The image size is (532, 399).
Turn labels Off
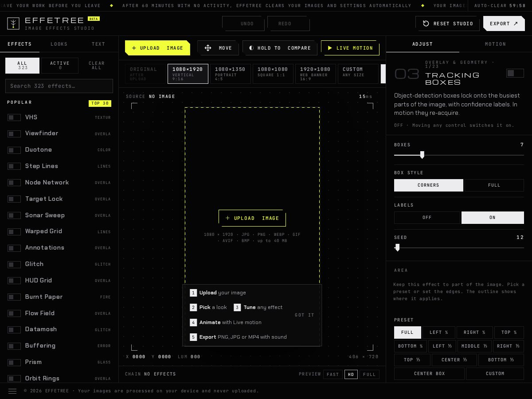[x=427, y=218]
